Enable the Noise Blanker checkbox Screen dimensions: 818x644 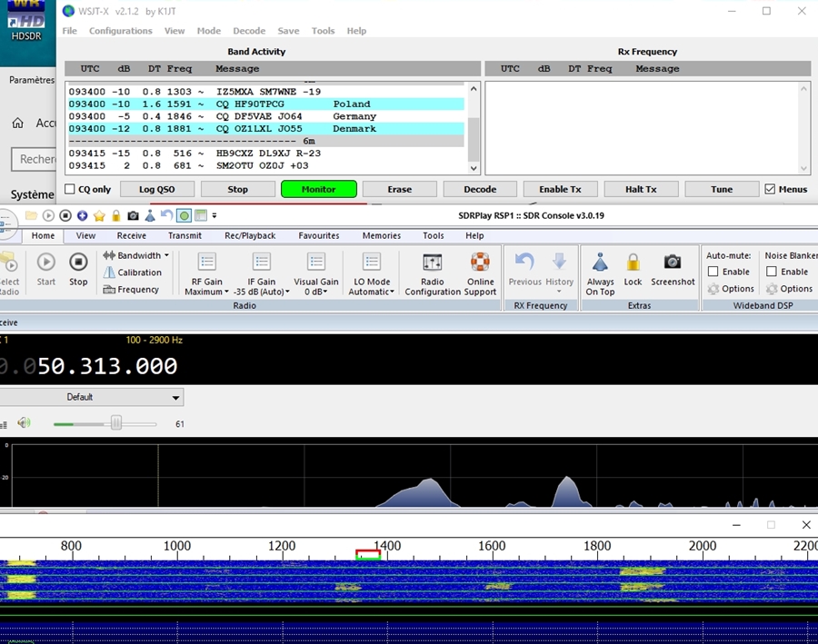point(772,272)
